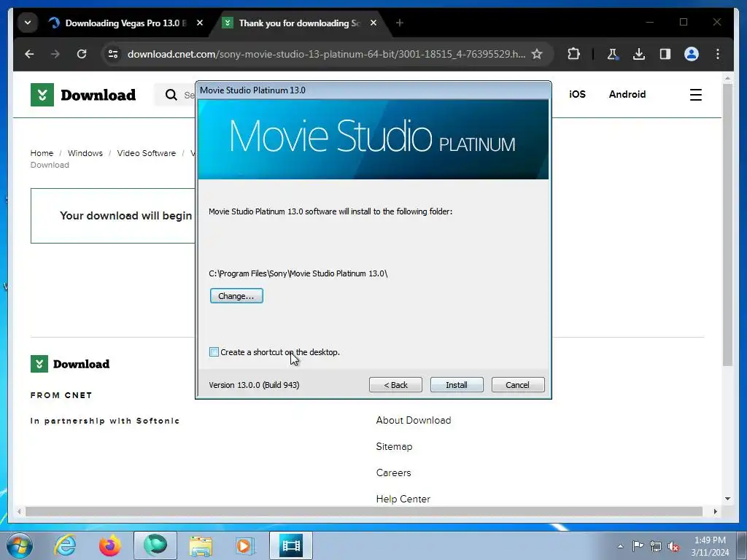This screenshot has width=747, height=560.
Task: Switch to Movie Studio installer taskbar button
Action: click(x=291, y=545)
